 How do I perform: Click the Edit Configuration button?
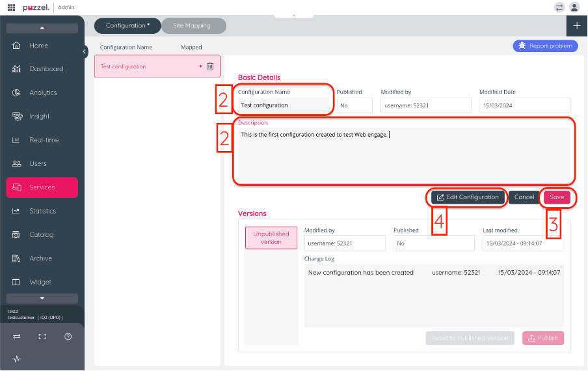468,197
